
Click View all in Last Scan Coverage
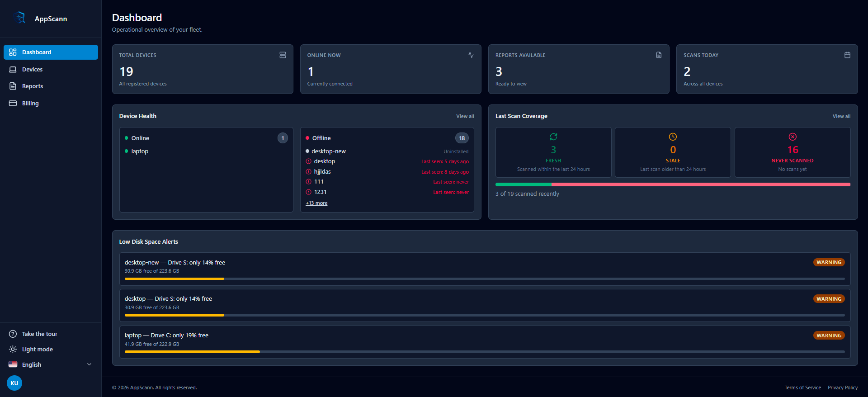(841, 116)
